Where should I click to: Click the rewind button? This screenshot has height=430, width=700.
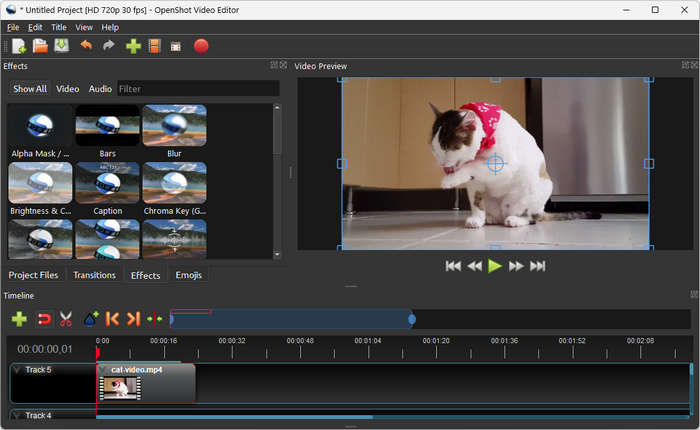474,266
